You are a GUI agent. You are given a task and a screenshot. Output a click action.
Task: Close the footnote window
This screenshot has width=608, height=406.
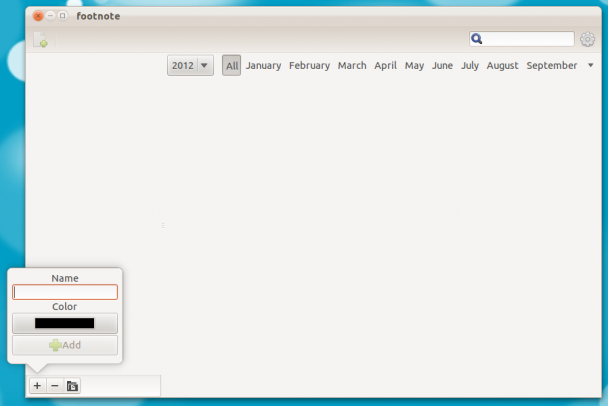coord(38,16)
